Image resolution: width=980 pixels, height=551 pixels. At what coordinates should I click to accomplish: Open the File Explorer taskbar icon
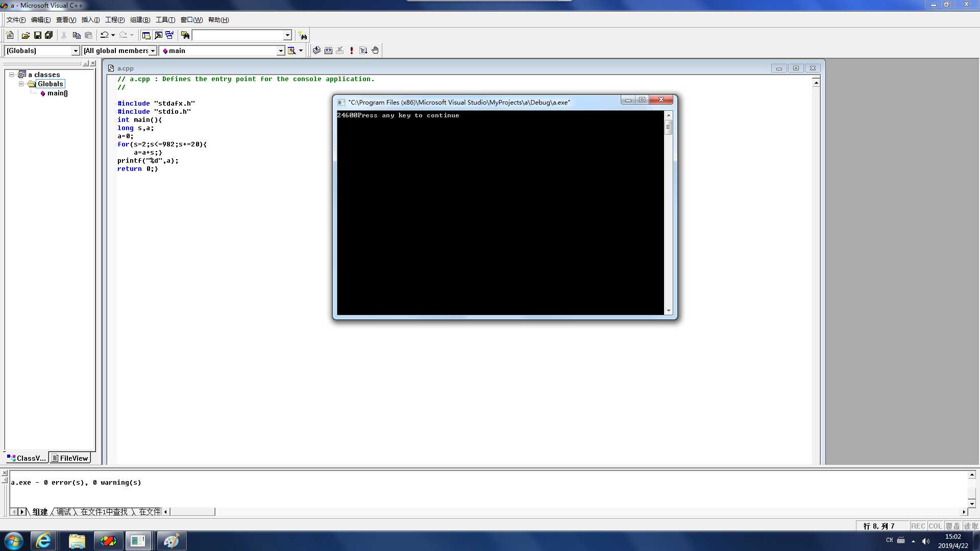(x=77, y=541)
